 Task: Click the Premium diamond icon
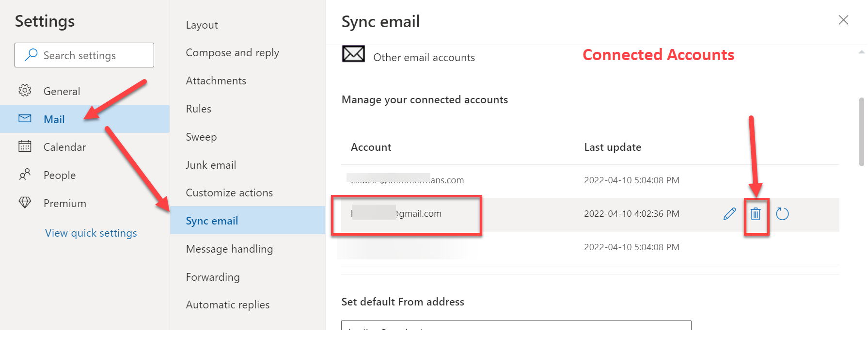pyautogui.click(x=25, y=203)
